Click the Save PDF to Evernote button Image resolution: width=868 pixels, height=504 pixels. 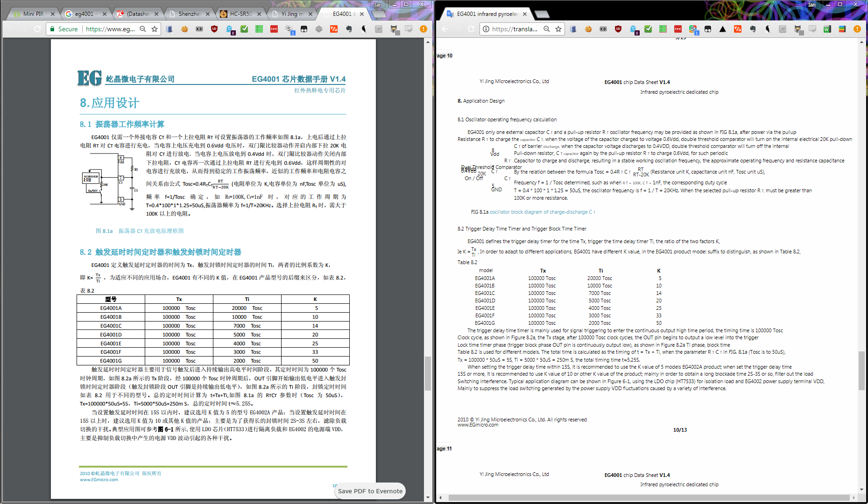[370, 491]
